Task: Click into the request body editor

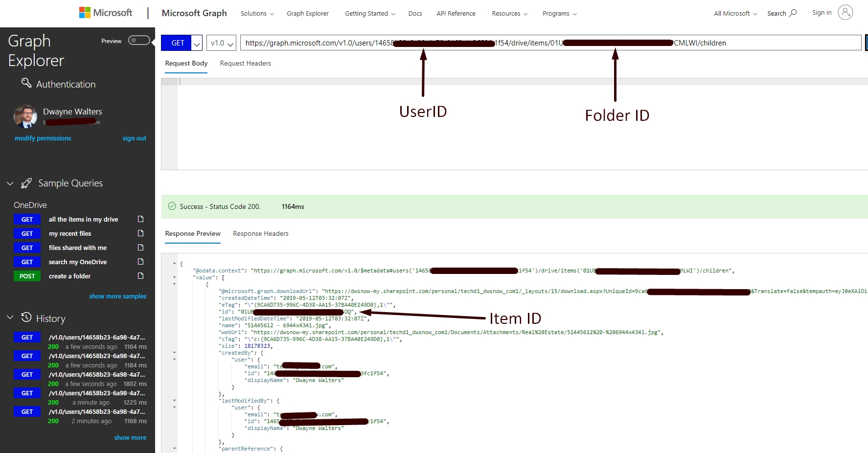Action: point(523,124)
